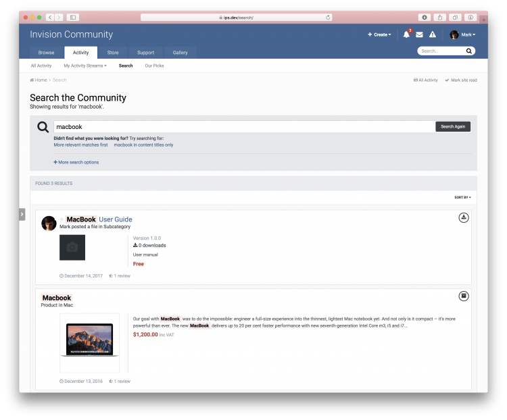Open the Mark user account dropdown

click(462, 34)
